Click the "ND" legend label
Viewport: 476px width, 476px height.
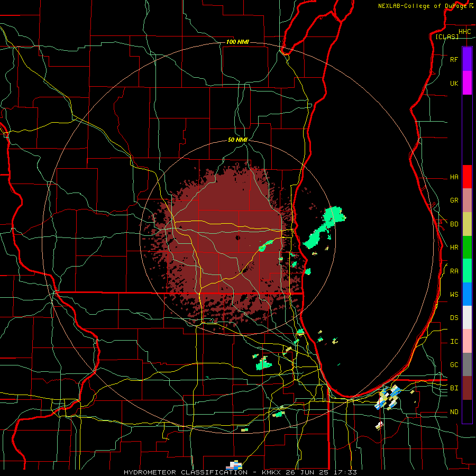pyautogui.click(x=454, y=412)
